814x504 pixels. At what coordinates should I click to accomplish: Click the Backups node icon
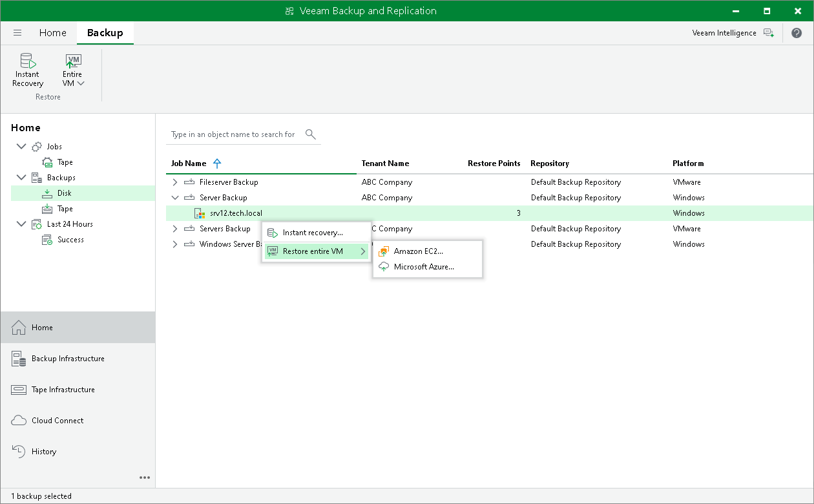pyautogui.click(x=37, y=178)
